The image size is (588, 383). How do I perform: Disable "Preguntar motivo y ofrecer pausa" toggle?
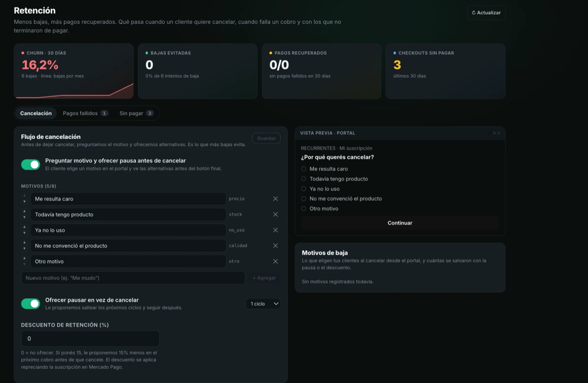pyautogui.click(x=31, y=164)
